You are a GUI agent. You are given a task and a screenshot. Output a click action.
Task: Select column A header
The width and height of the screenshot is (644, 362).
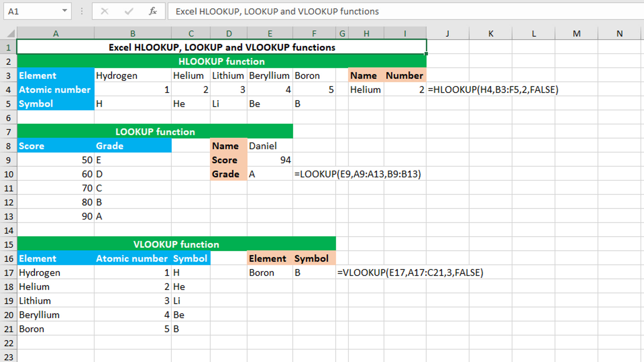tap(56, 34)
